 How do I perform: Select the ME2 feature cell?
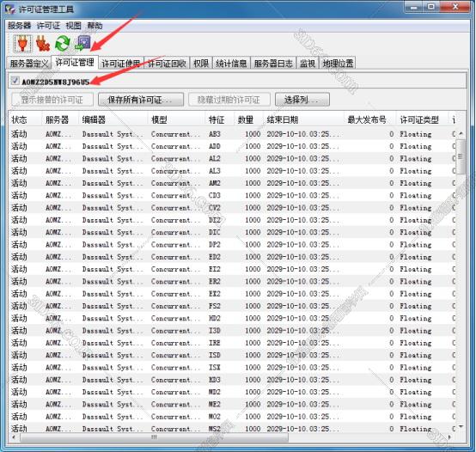tap(214, 405)
